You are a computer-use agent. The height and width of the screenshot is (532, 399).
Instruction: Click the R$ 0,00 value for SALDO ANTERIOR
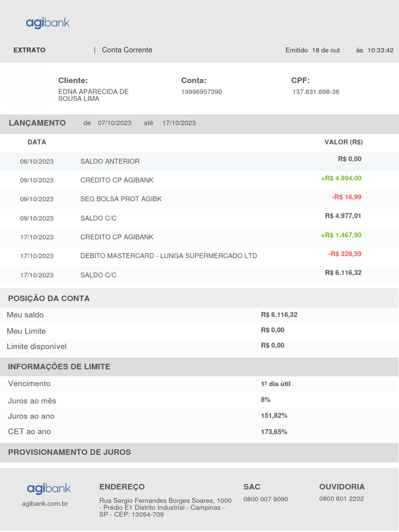point(350,159)
